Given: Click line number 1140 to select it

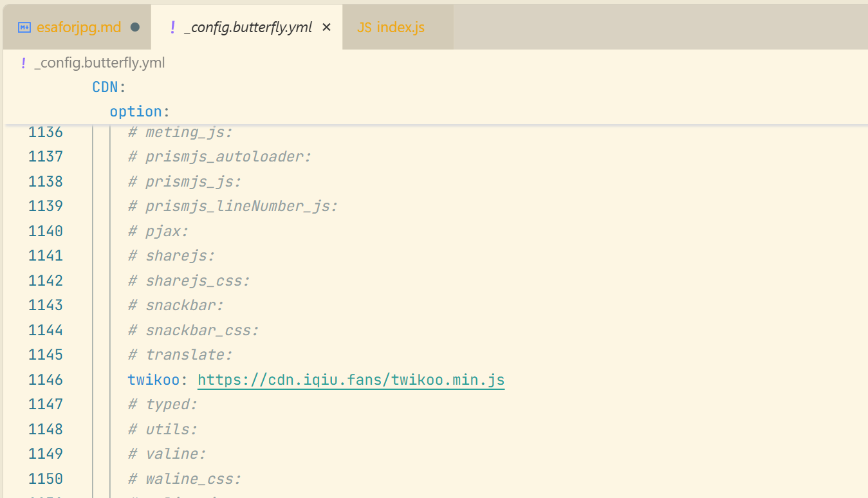Looking at the screenshot, I should (45, 230).
